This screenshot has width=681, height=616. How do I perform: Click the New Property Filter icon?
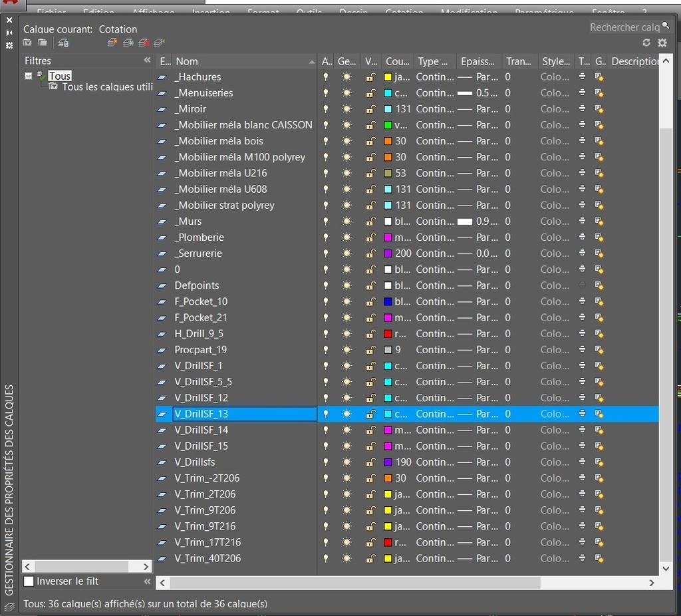pyautogui.click(x=27, y=43)
